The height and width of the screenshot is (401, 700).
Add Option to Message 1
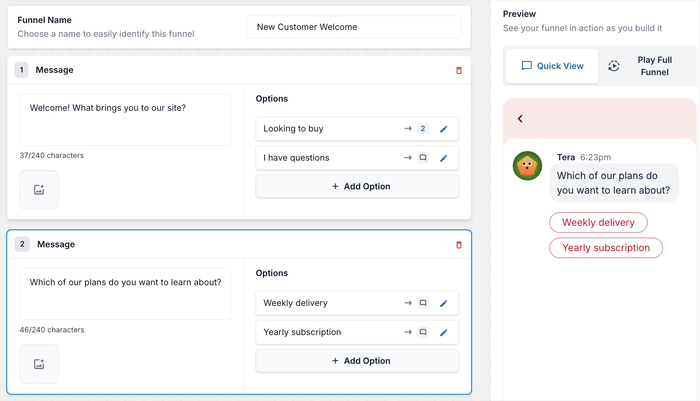pyautogui.click(x=357, y=186)
